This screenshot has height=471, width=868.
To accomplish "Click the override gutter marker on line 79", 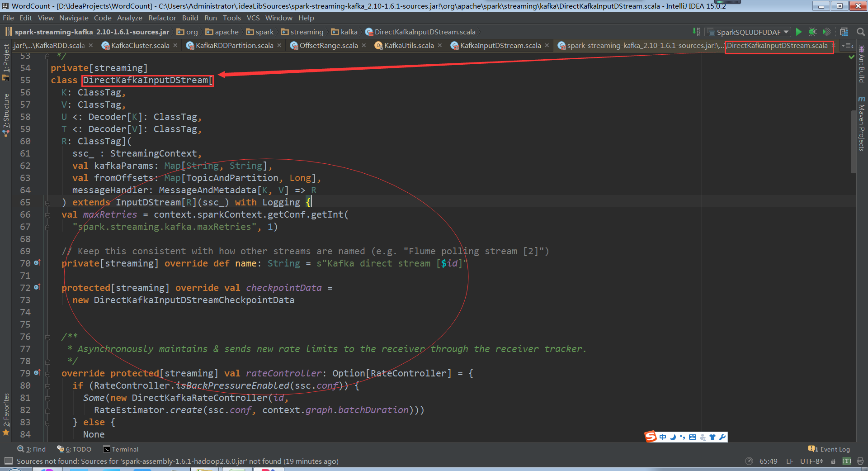I will [x=37, y=372].
